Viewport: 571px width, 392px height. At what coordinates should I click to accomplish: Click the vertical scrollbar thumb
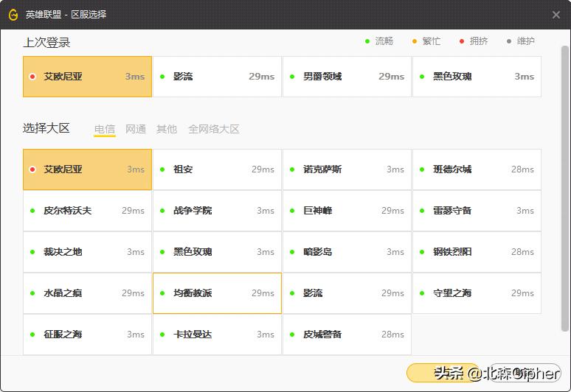coord(565,189)
